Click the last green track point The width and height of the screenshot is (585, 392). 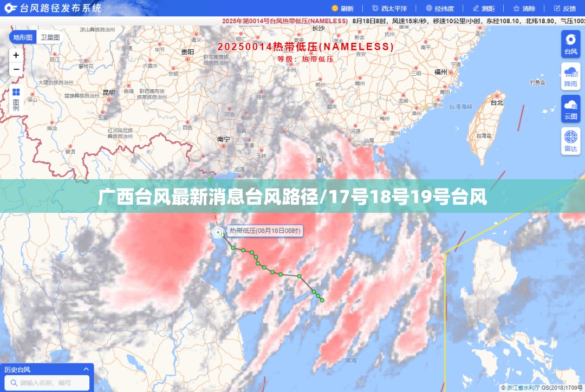coord(322,300)
